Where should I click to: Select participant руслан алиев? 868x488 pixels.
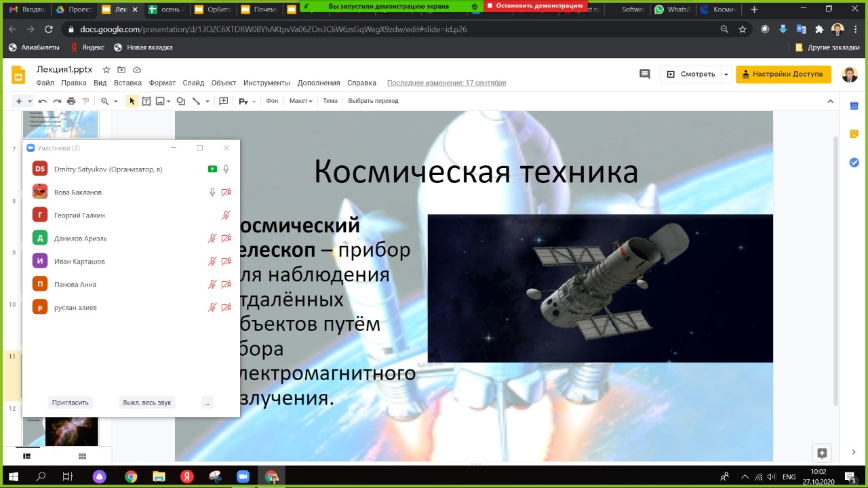(x=131, y=307)
